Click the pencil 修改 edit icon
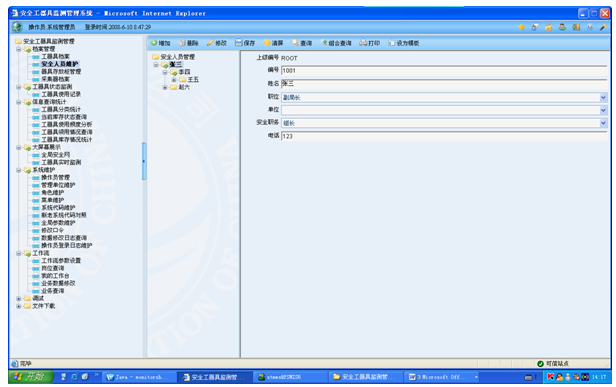Screen dimensions: 616x387 (211, 42)
